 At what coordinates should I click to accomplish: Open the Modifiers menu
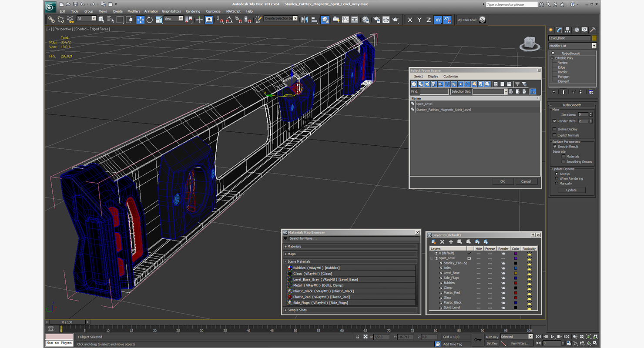134,11
